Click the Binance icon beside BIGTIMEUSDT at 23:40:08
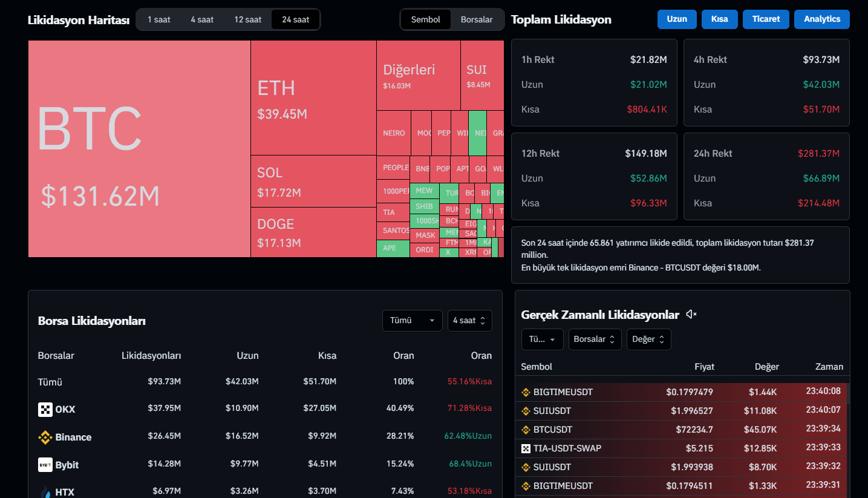Image resolution: width=868 pixels, height=498 pixels. pyautogui.click(x=526, y=392)
